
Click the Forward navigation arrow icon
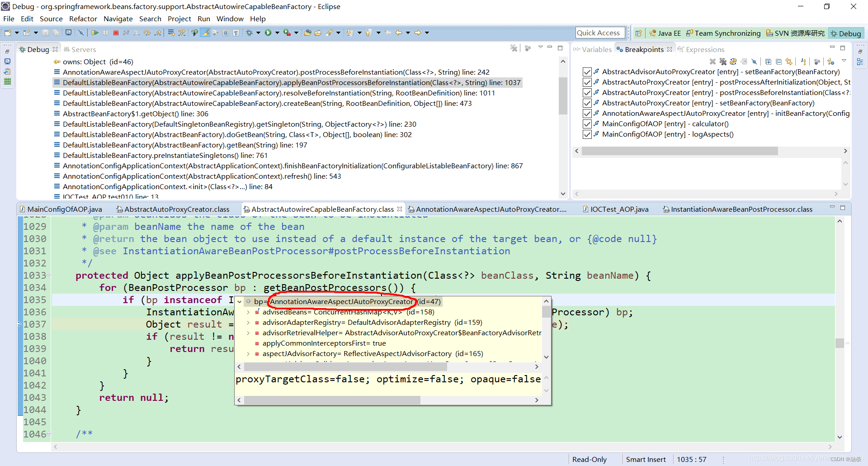[418, 33]
